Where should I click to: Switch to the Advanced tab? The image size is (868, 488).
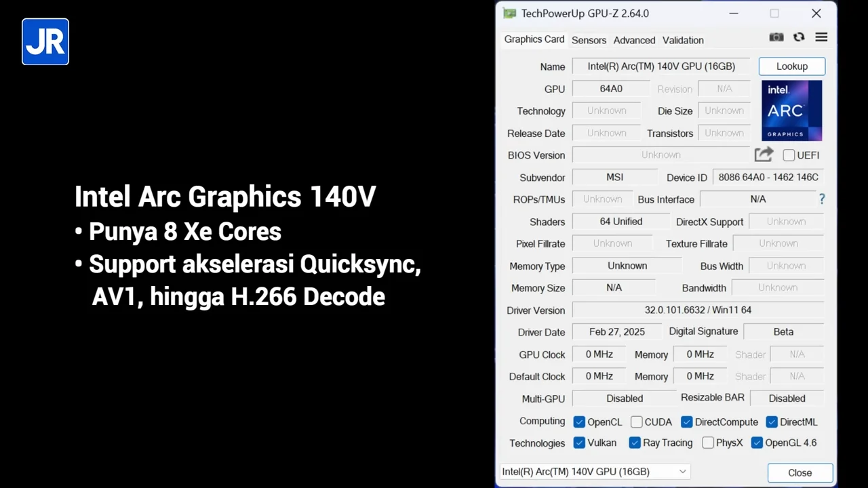(634, 40)
